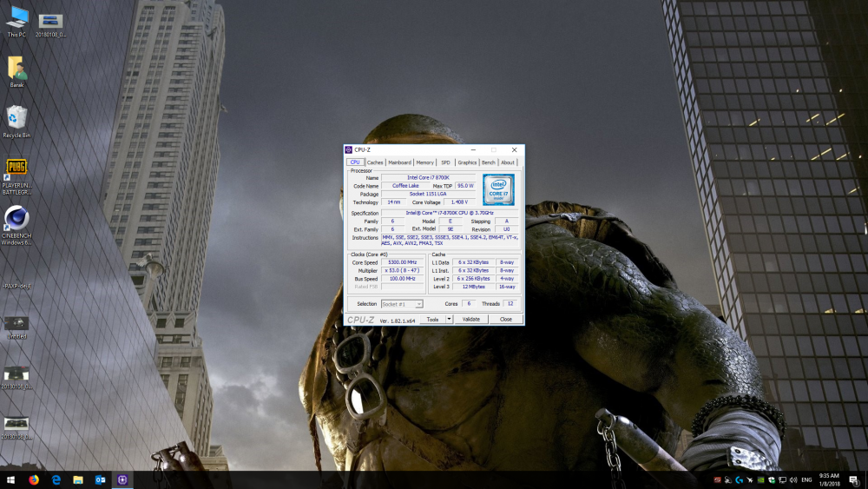
Task: Open Outlook from the taskbar
Action: pyautogui.click(x=100, y=479)
